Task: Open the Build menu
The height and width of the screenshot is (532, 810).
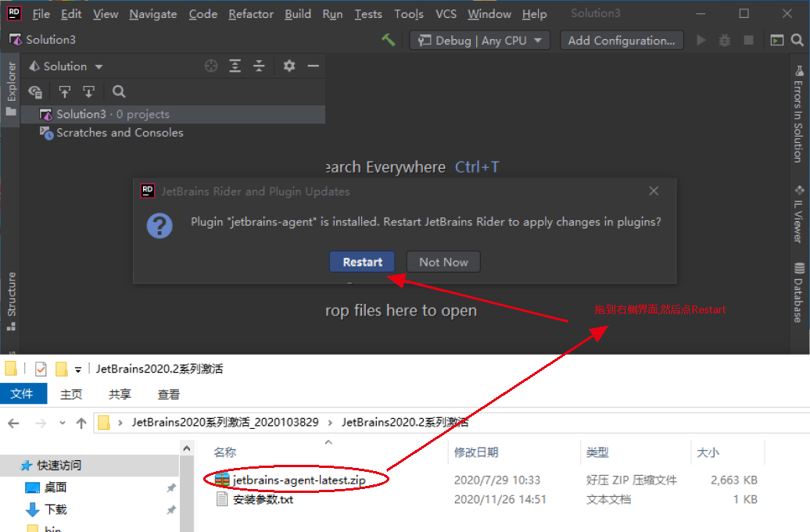Action: click(298, 14)
